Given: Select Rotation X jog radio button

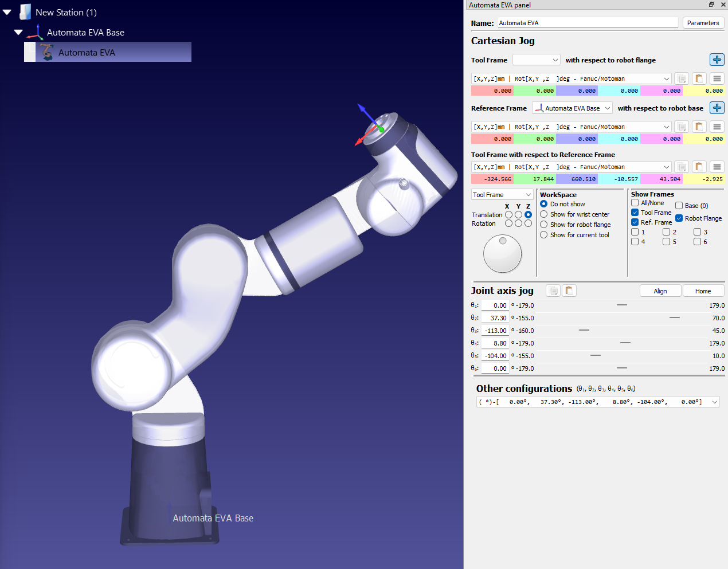Looking at the screenshot, I should tap(508, 223).
